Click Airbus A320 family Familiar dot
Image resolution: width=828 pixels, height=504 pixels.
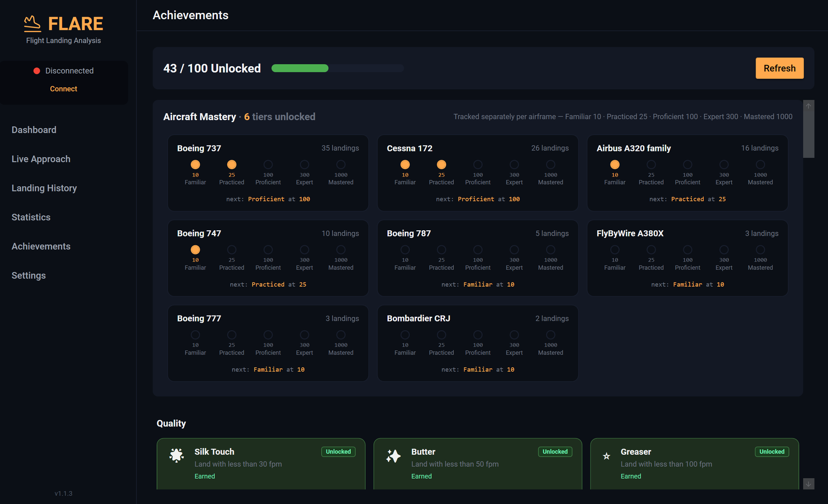pyautogui.click(x=615, y=165)
